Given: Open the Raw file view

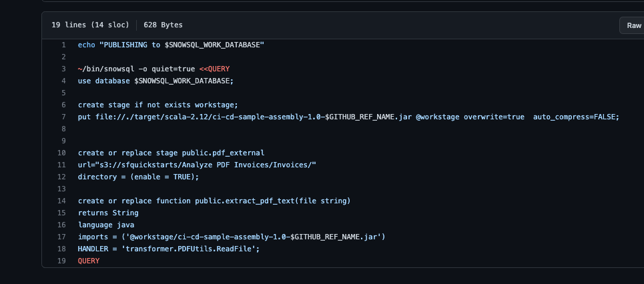Looking at the screenshot, I should click(x=633, y=25).
